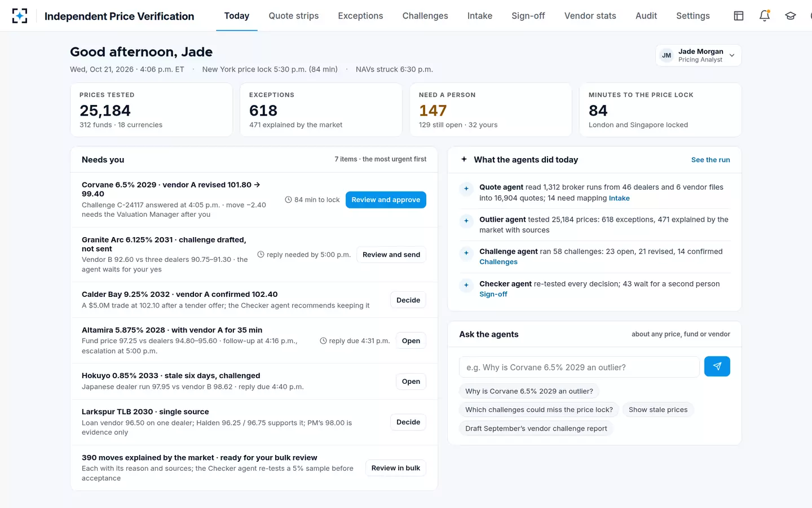The height and width of the screenshot is (508, 812).
Task: Switch to the Quote strips tab
Action: [x=294, y=16]
